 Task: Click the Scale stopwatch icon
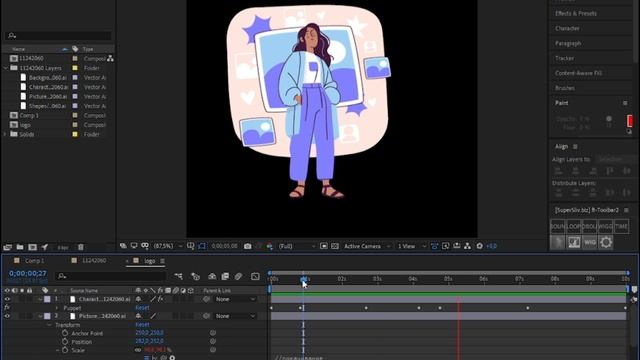[x=65, y=350]
